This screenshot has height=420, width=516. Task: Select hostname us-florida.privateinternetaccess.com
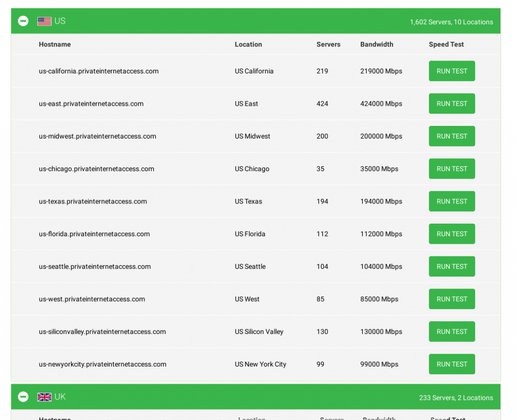94,234
